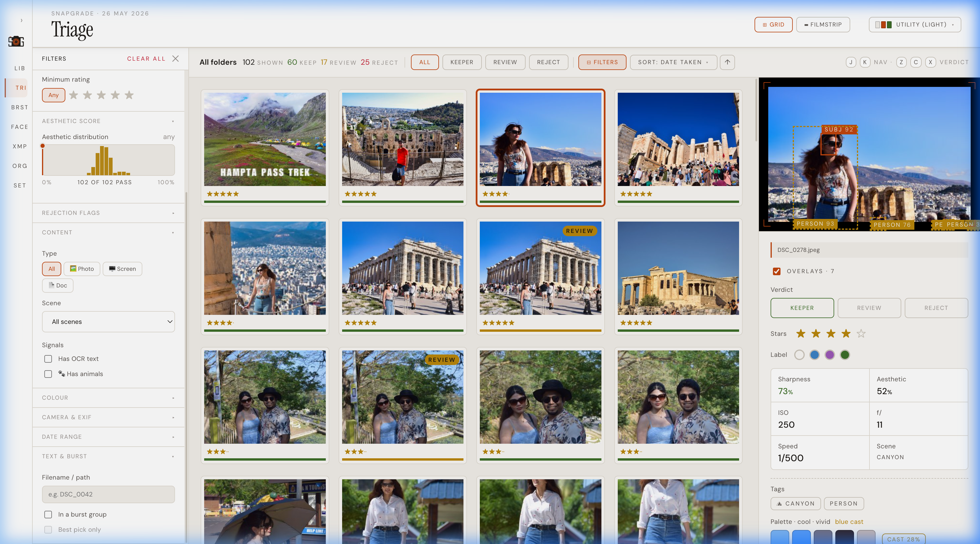Open FACE in the sidebar
Screen dimensions: 980x544
tap(20, 127)
